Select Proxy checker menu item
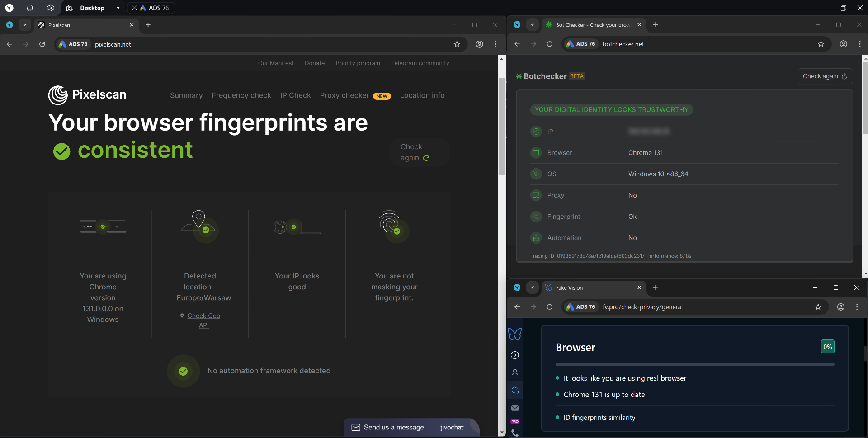The image size is (868, 438). click(355, 95)
